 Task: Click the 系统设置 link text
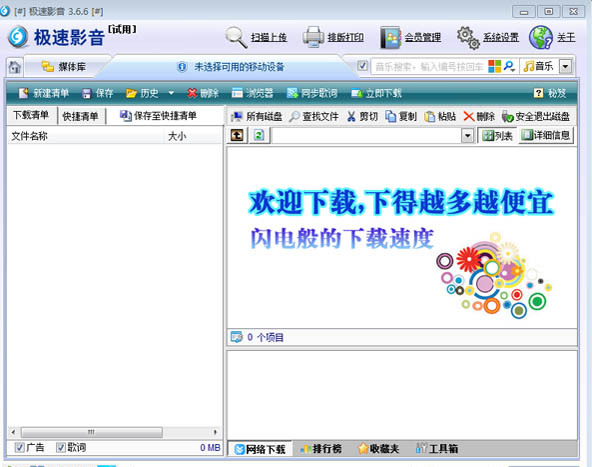[501, 37]
